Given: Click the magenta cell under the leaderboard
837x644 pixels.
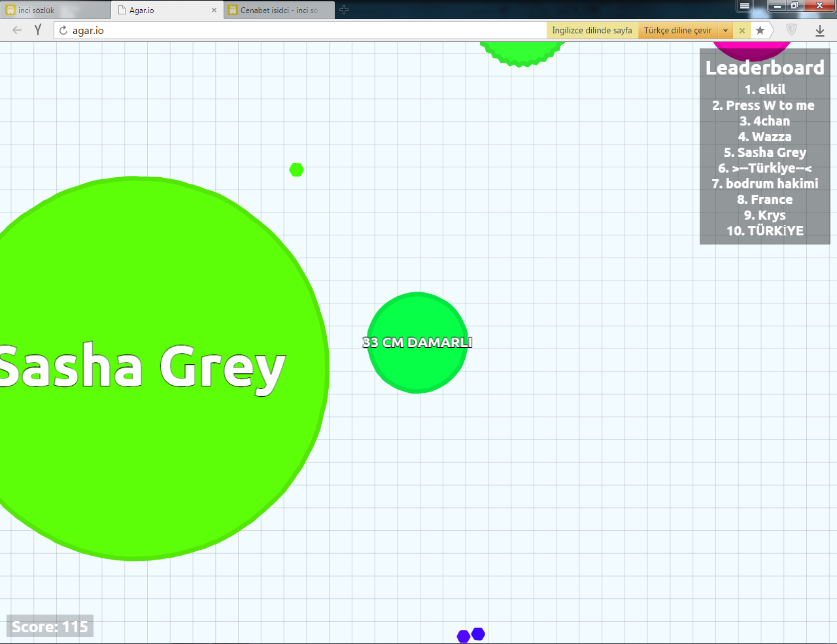Looking at the screenshot, I should click(x=752, y=52).
